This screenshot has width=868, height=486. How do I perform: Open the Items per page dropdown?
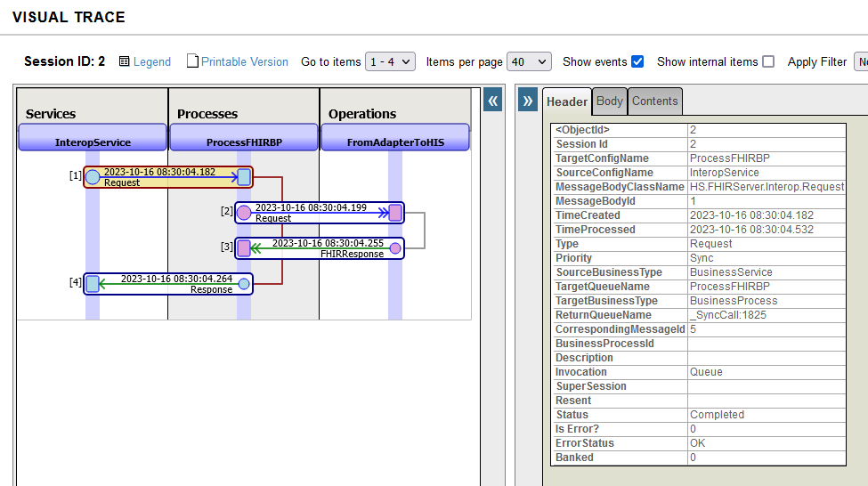(x=529, y=61)
